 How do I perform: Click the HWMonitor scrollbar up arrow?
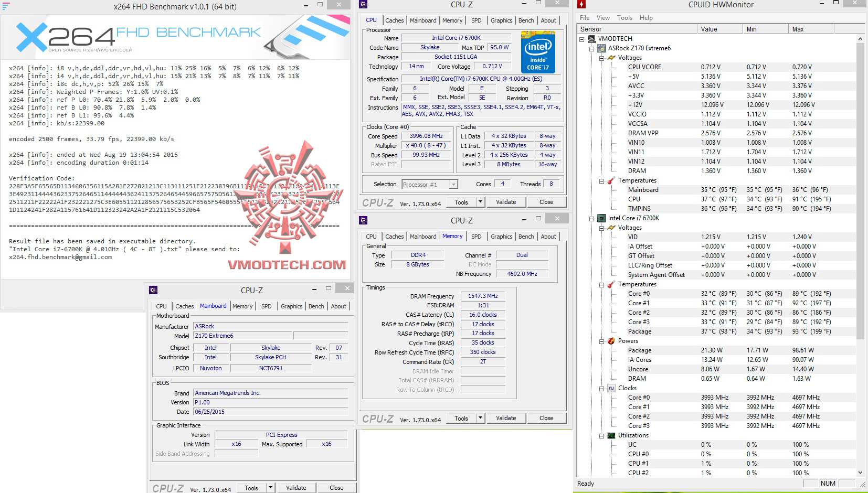[x=860, y=39]
